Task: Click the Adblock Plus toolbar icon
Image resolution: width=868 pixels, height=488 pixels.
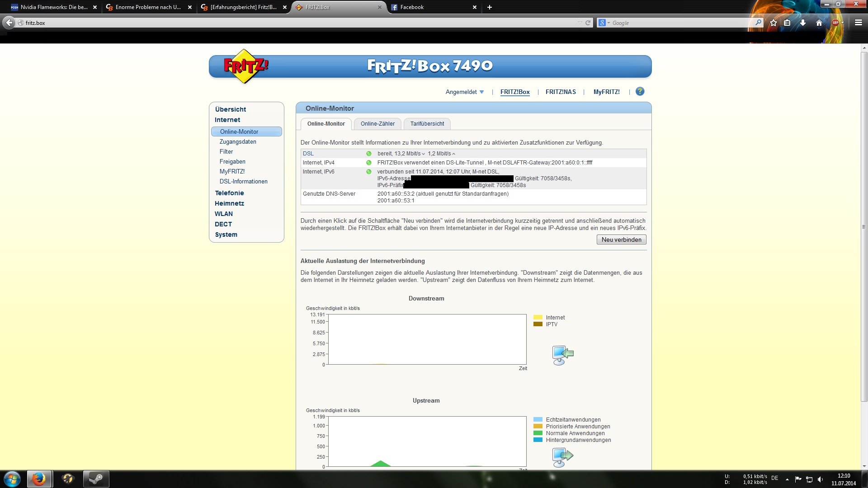Action: point(835,23)
